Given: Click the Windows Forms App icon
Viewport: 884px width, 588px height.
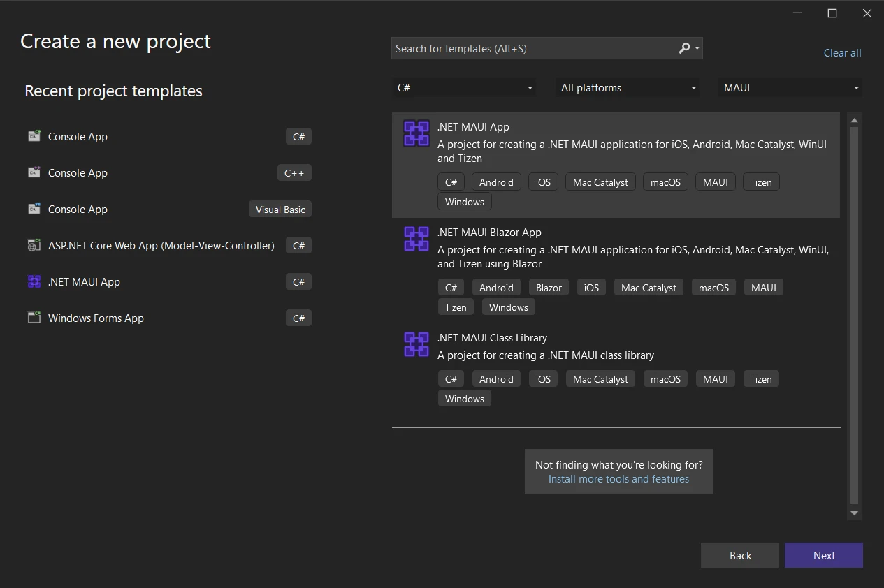Looking at the screenshot, I should click(34, 318).
